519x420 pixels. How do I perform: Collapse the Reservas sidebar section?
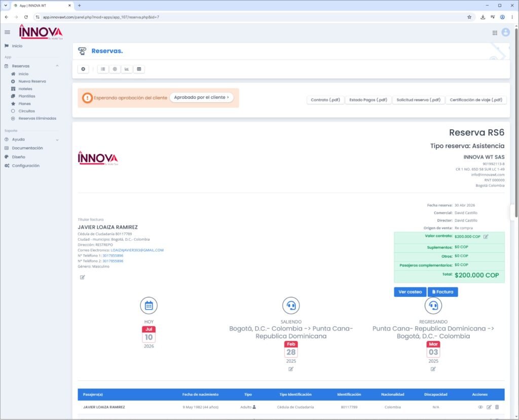click(x=57, y=66)
